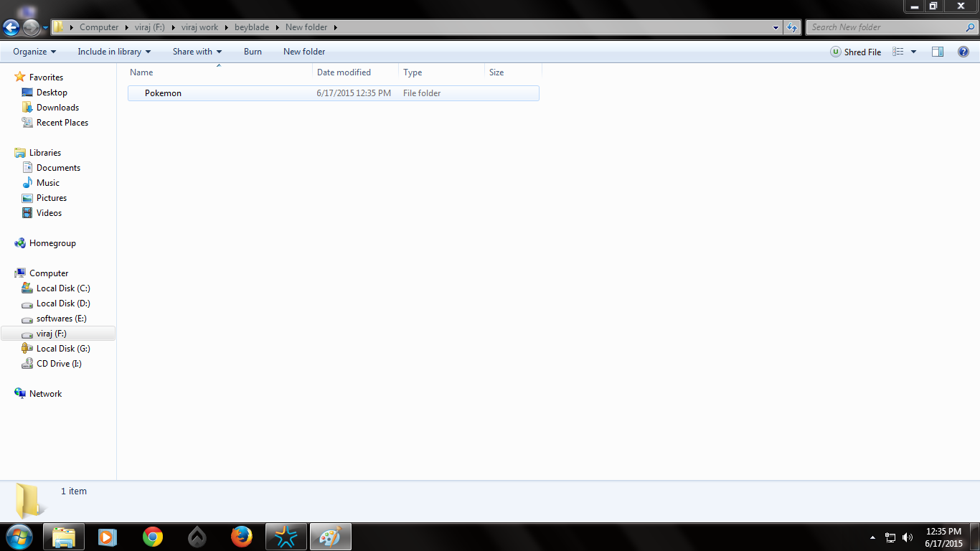980x551 pixels.
Task: Open the Organize dropdown menu
Action: click(33, 52)
